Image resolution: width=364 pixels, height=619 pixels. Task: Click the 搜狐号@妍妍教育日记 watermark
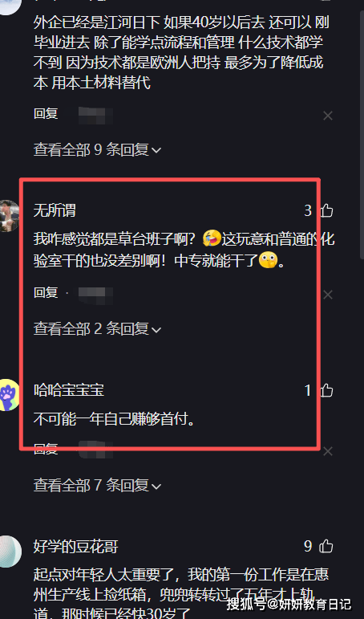[x=289, y=604]
